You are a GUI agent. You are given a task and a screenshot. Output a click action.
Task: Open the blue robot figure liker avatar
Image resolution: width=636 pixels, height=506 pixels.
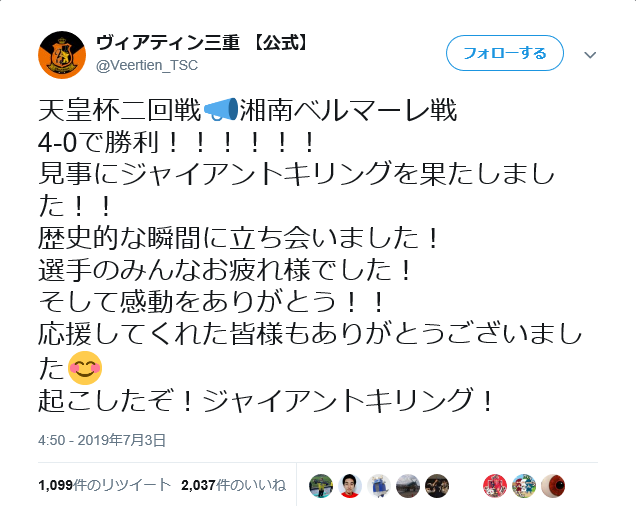click(x=379, y=486)
